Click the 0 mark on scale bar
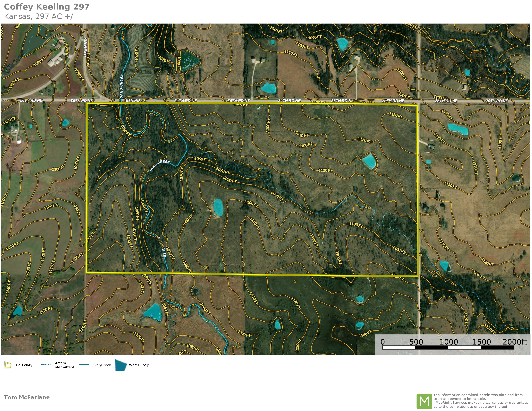 pos(383,342)
